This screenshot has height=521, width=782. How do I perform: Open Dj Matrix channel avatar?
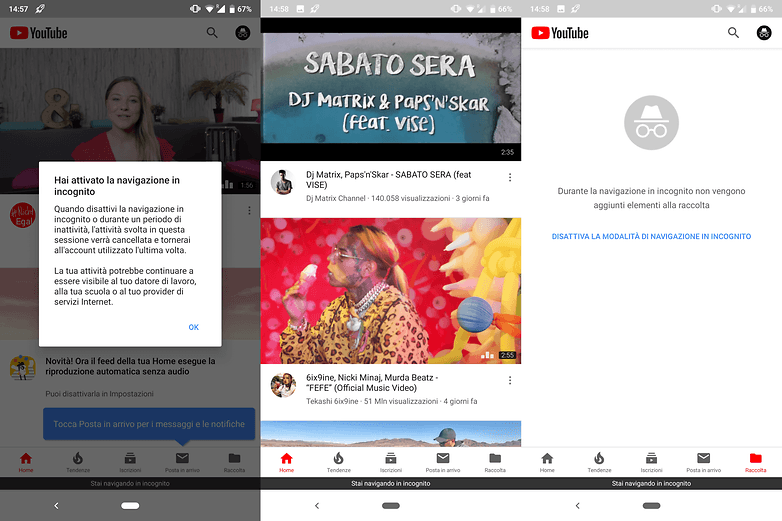click(x=283, y=181)
